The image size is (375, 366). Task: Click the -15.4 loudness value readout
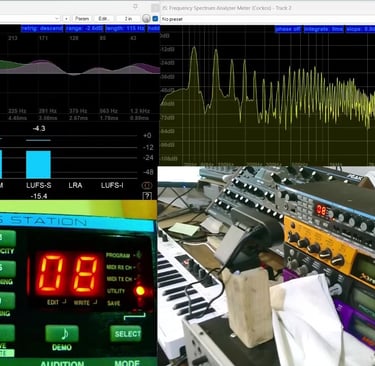[x=39, y=196]
